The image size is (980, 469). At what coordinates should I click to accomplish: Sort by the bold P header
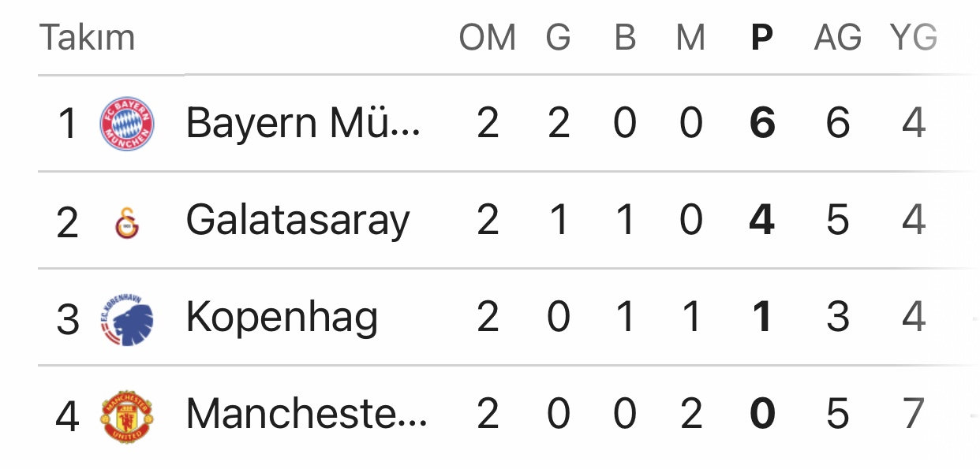761,38
